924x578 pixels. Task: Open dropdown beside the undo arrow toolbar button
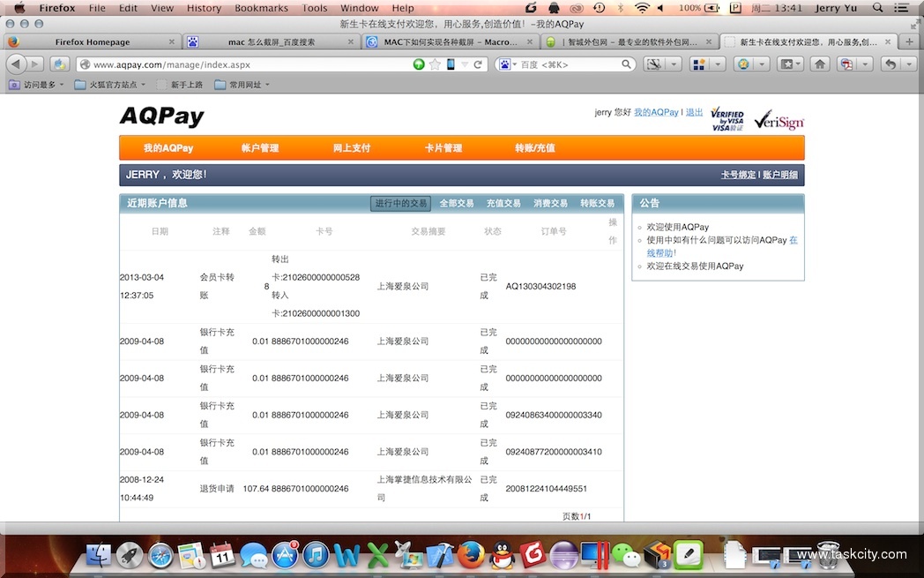click(909, 64)
